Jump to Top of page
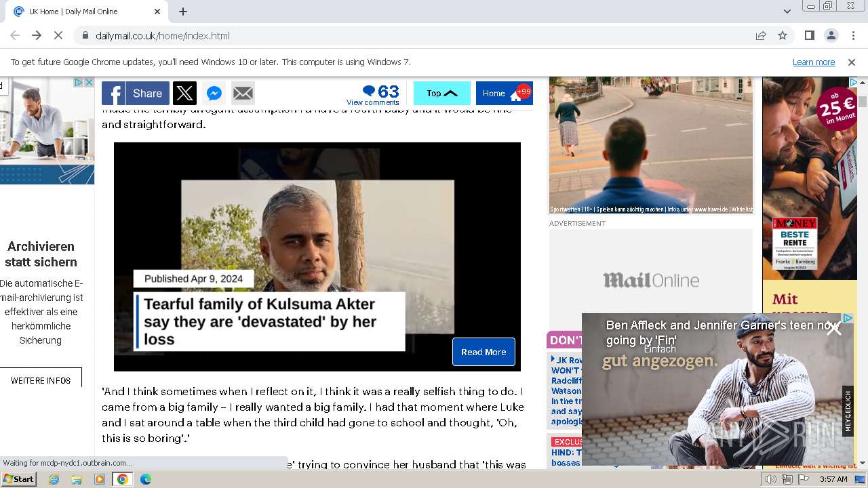 (441, 94)
